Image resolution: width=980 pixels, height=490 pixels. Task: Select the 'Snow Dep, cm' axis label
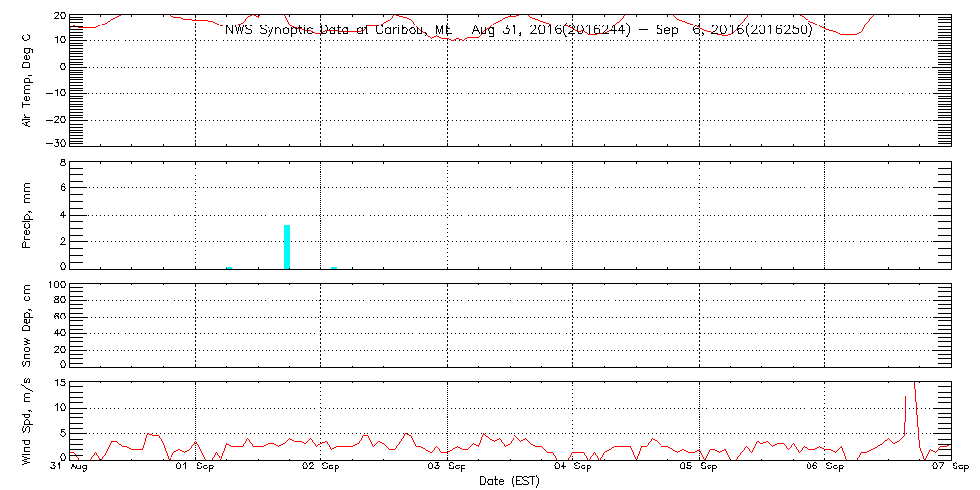[x=27, y=326]
